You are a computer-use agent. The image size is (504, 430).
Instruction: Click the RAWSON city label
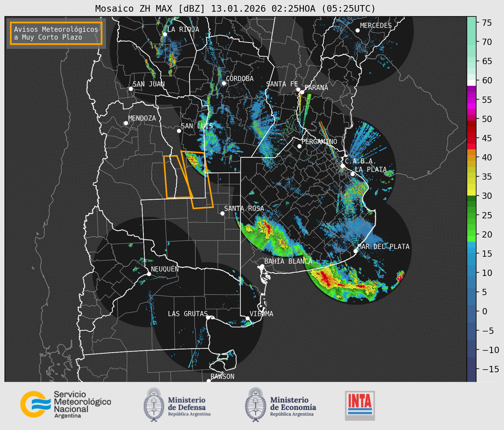coord(222,376)
